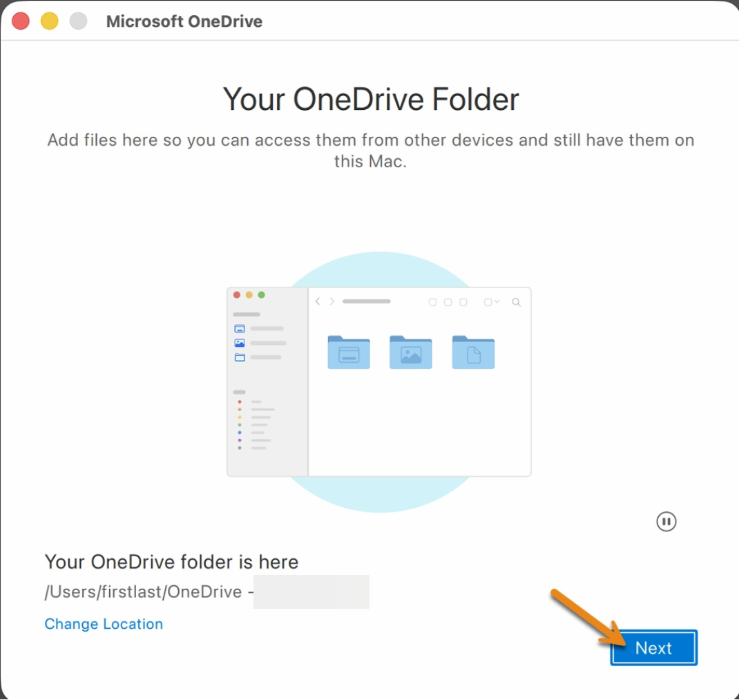The height and width of the screenshot is (700, 739).
Task: Click the green dot in illustrated window
Action: click(261, 295)
